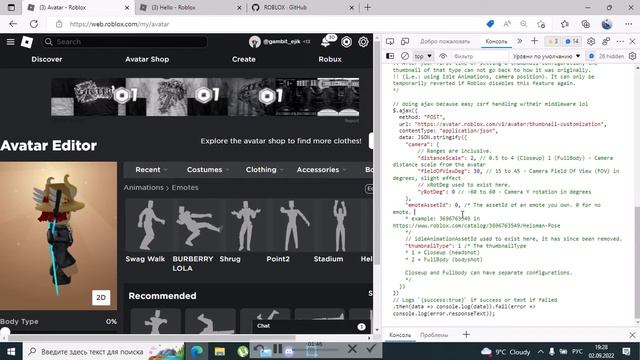This screenshot has width=640, height=360.
Task: Go back to previous page
Action: coord(13,24)
